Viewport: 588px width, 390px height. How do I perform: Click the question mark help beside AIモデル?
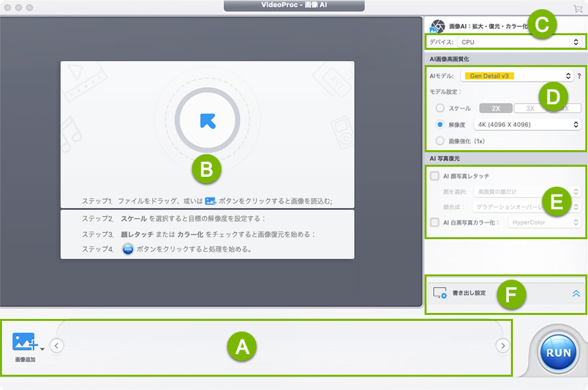point(579,76)
